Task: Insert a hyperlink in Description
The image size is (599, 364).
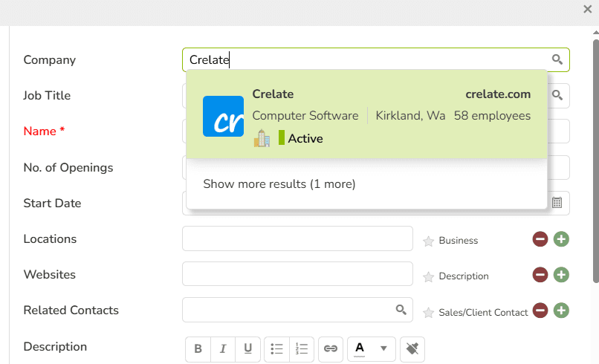Action: tap(331, 348)
